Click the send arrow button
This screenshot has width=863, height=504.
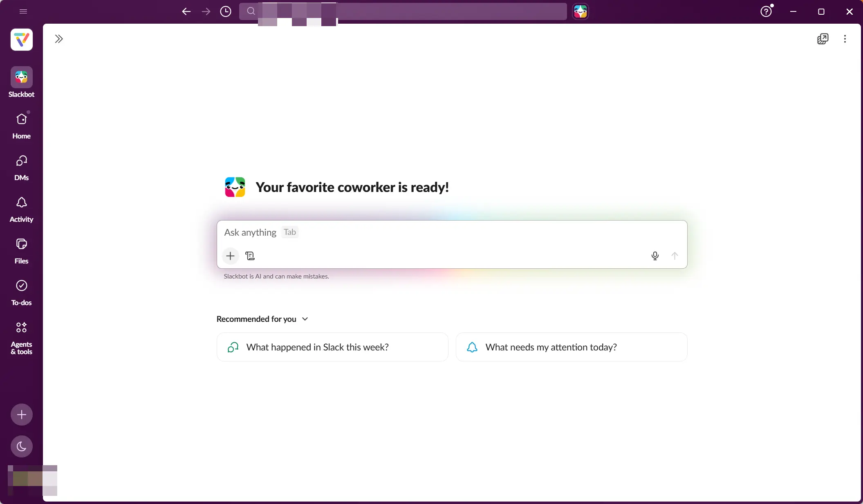tap(675, 256)
